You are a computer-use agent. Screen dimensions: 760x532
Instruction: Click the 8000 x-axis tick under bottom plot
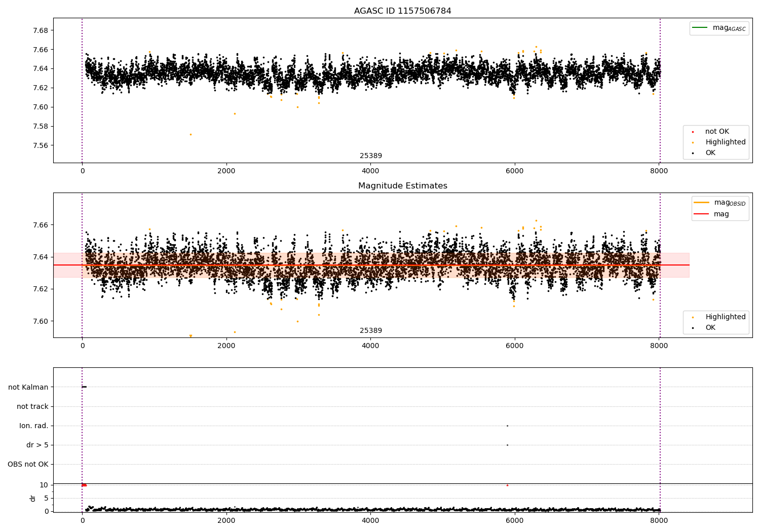[x=659, y=520]
